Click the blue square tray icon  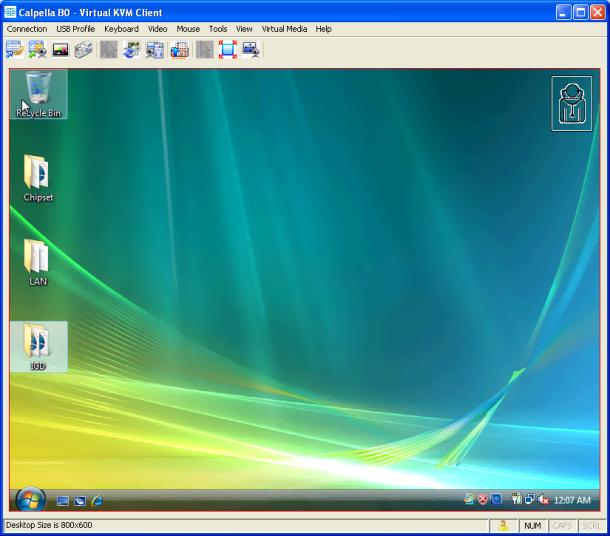tap(496, 499)
